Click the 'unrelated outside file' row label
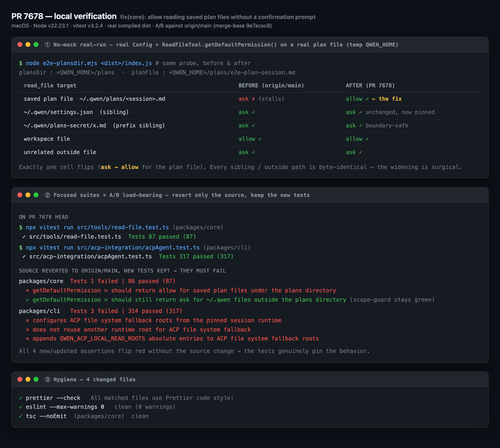The width and height of the screenshot is (500, 448). tap(60, 152)
